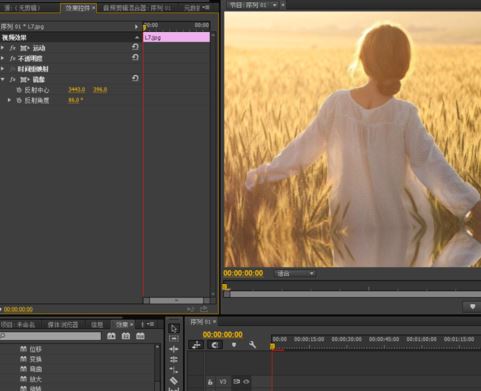Screen dimensions: 481x391
Task: Select the Rolling Edit tool
Action: click(x=173, y=359)
